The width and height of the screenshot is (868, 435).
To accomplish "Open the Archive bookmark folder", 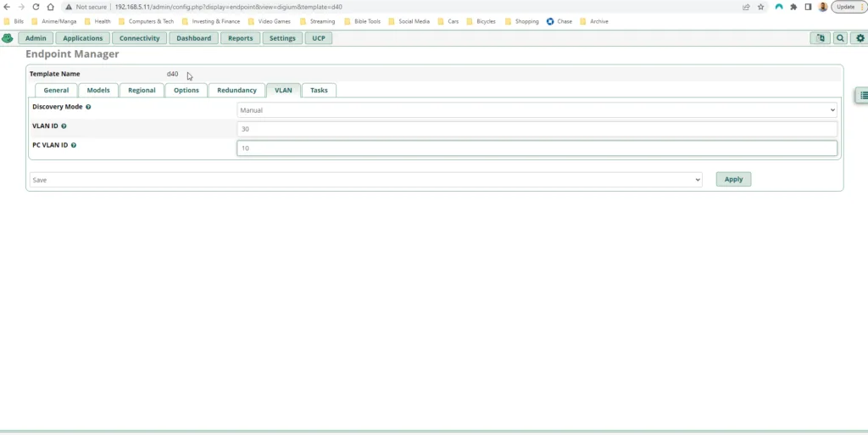I will 594,21.
